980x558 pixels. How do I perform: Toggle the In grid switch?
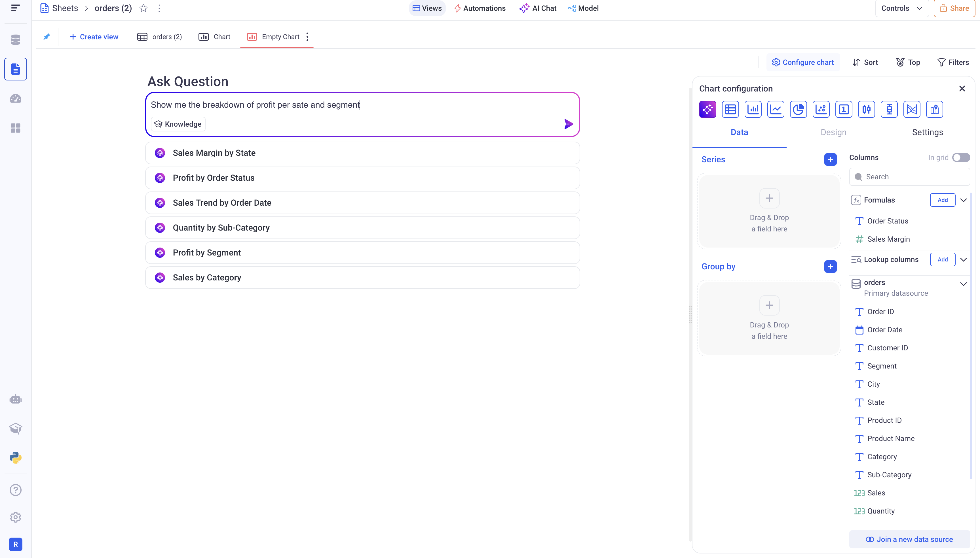[961, 157]
